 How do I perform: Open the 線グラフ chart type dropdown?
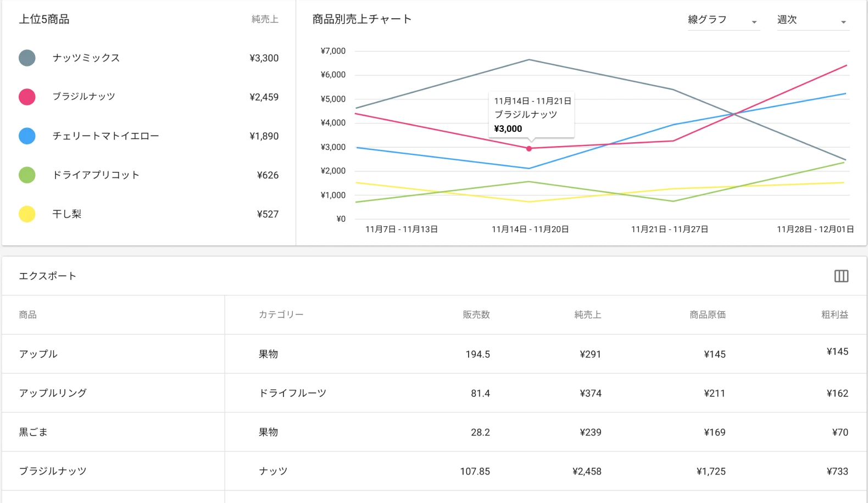[x=723, y=20]
